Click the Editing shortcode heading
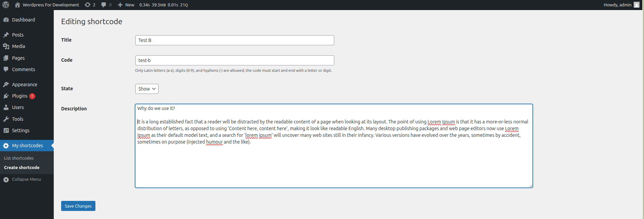The width and height of the screenshot is (644, 219). (92, 21)
